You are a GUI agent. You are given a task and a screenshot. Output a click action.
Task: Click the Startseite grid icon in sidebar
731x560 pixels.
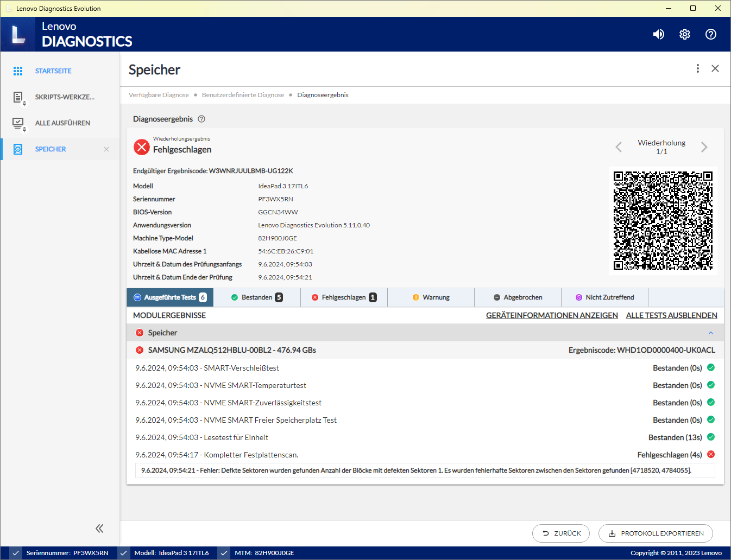coord(18,71)
